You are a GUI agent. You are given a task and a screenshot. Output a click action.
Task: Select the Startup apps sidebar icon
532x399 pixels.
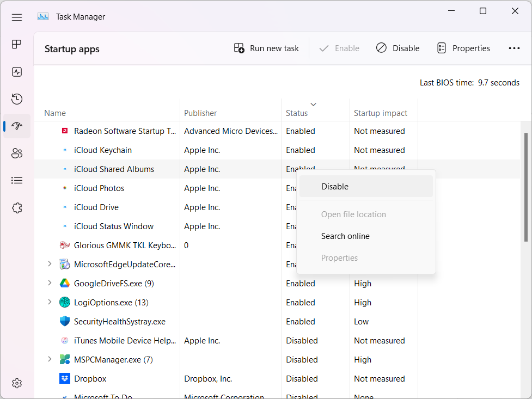(x=17, y=126)
